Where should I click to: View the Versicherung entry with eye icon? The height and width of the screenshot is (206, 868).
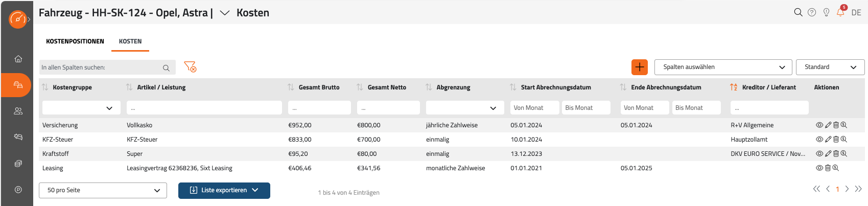coord(819,125)
